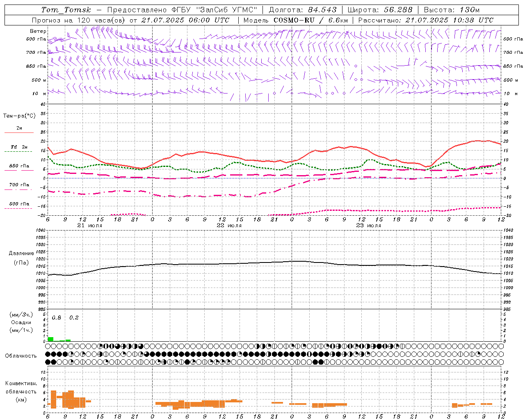Click the 500 гПа temperature legend label
525x420 pixels.
pos(19,204)
